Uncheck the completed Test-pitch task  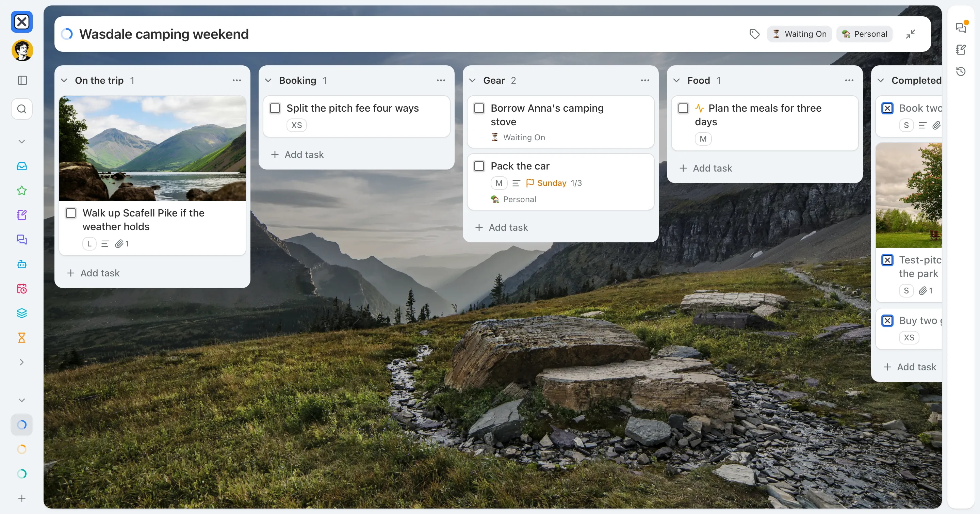(x=887, y=260)
